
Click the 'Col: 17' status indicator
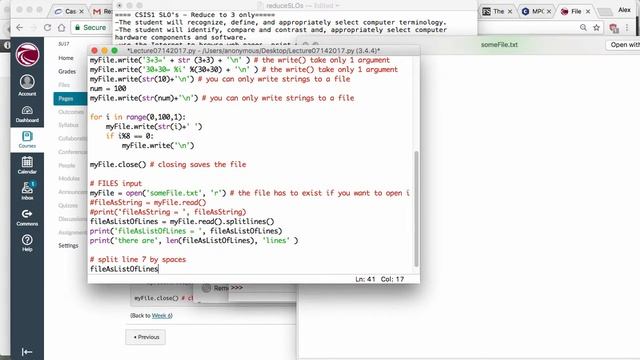click(x=392, y=279)
